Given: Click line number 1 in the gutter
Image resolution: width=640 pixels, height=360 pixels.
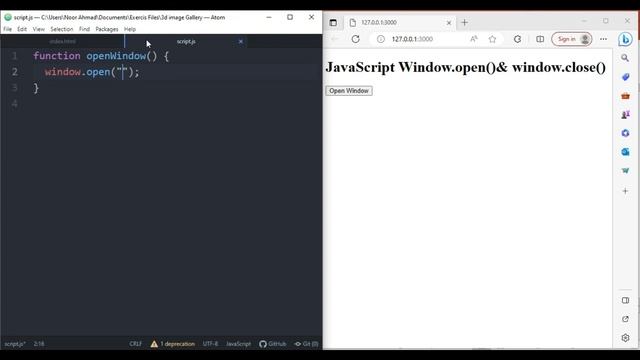Looking at the screenshot, I should coord(15,56).
